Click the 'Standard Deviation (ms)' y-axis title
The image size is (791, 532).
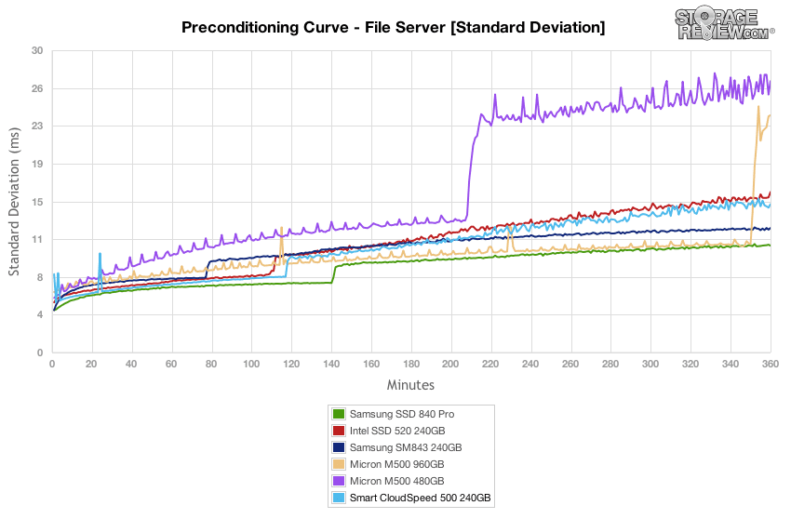coord(14,202)
